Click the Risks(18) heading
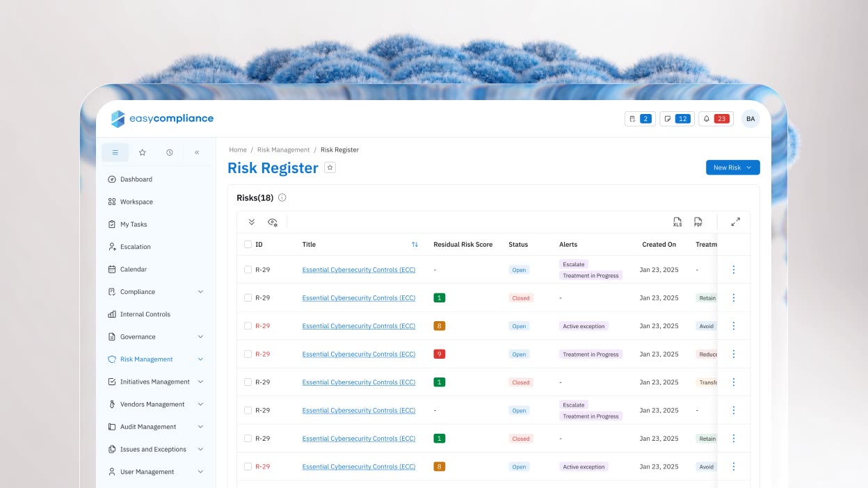 coord(255,197)
